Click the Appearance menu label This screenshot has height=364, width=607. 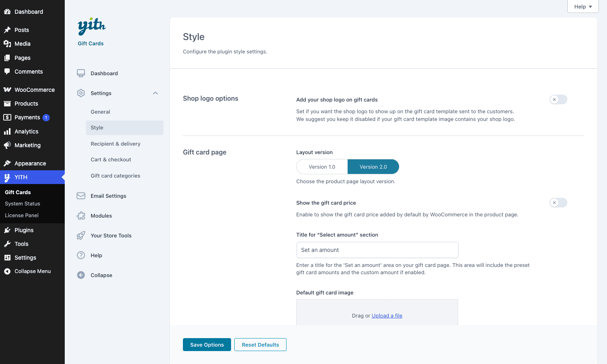click(30, 163)
